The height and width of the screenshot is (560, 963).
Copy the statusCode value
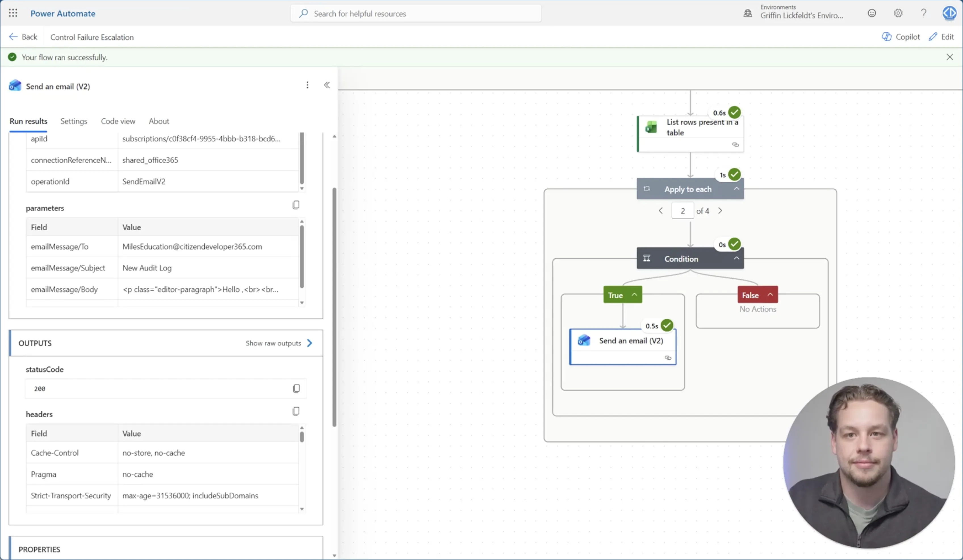tap(296, 388)
